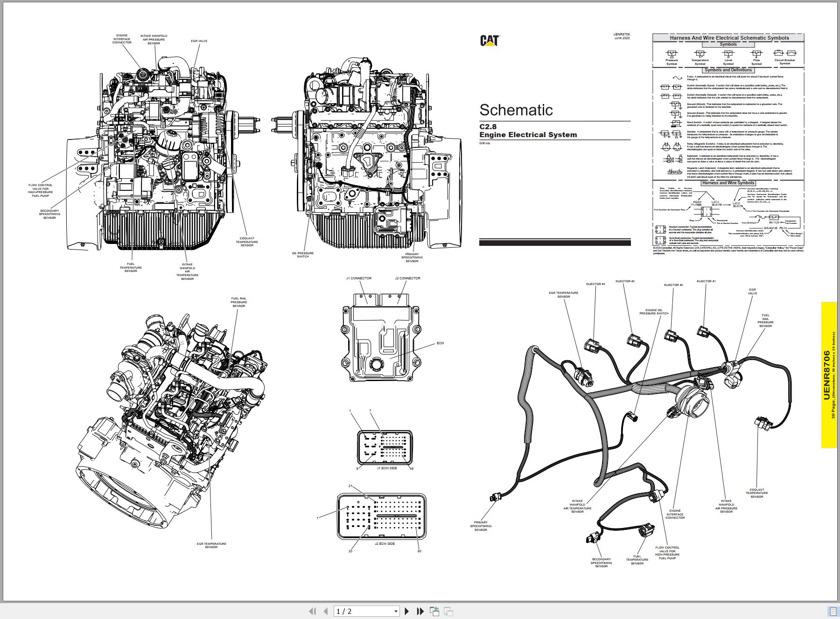Click the J1 ECM SIDE label

pos(387,468)
